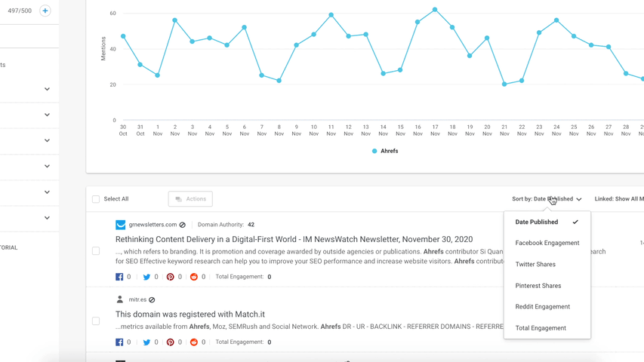Screen dimensions: 644x362
Task: Open the Sort by Date Published dropdown
Action: [547, 199]
